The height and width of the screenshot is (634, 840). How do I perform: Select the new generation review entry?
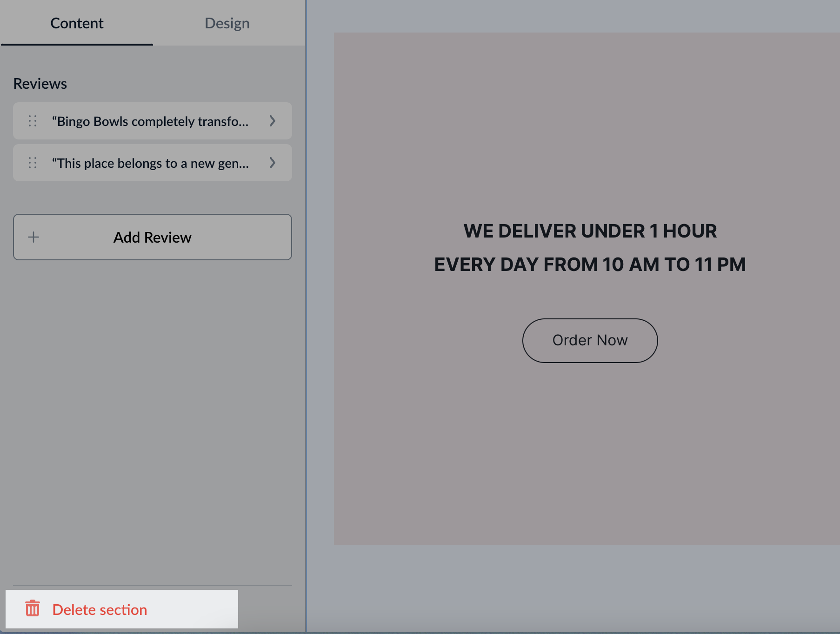152,163
